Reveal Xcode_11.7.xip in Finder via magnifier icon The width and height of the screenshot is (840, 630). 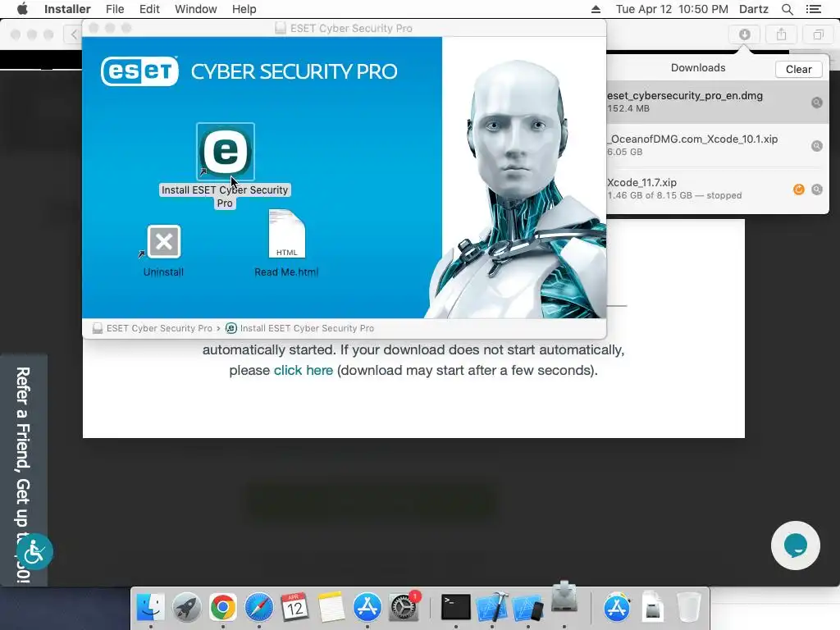pos(816,189)
